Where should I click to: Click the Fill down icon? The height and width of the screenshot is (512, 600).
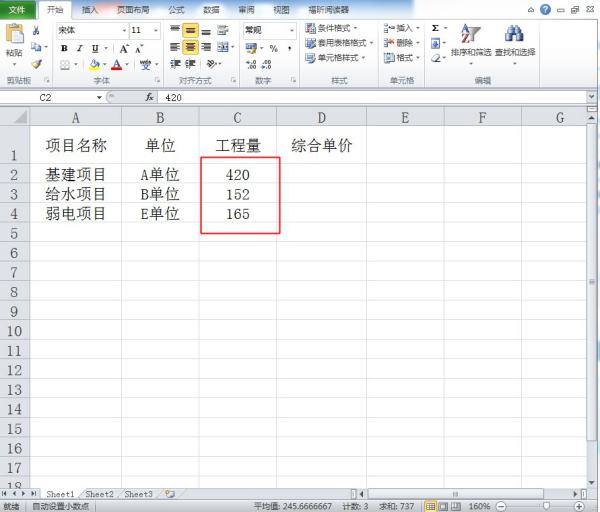(x=435, y=43)
